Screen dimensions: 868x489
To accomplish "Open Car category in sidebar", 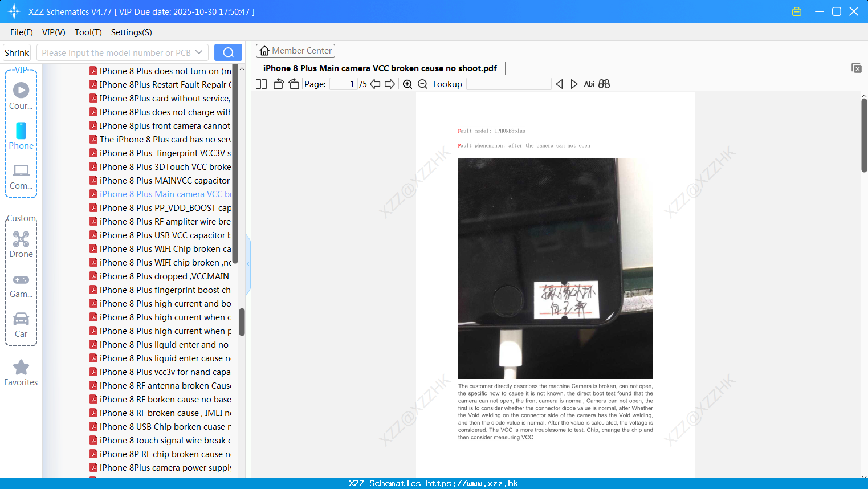I will pos(21,325).
